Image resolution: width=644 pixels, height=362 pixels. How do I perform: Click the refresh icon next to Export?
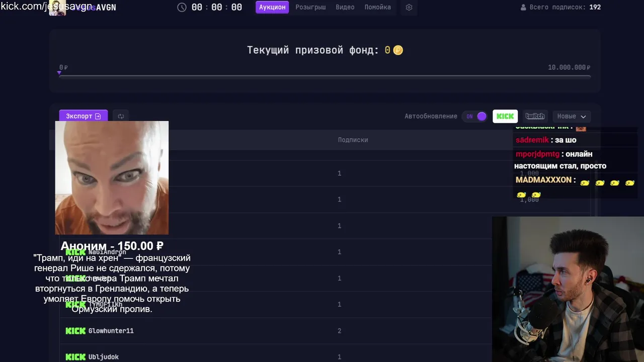[121, 116]
